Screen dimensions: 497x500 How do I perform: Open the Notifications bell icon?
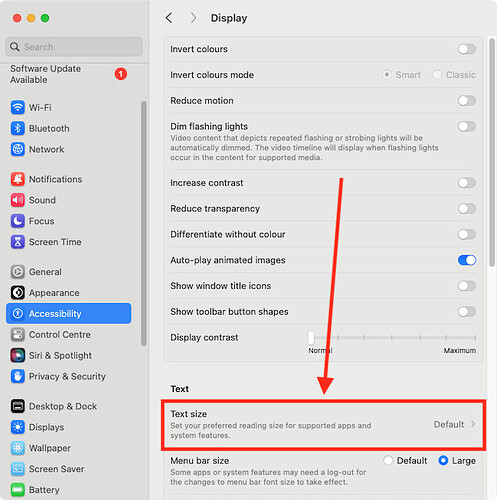tap(17, 179)
